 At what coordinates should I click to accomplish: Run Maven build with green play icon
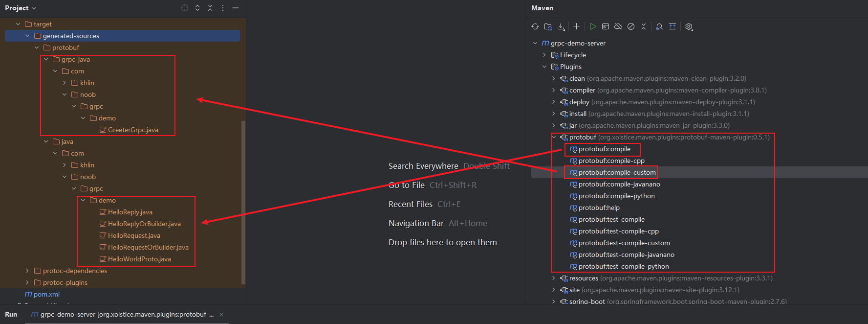click(x=593, y=27)
